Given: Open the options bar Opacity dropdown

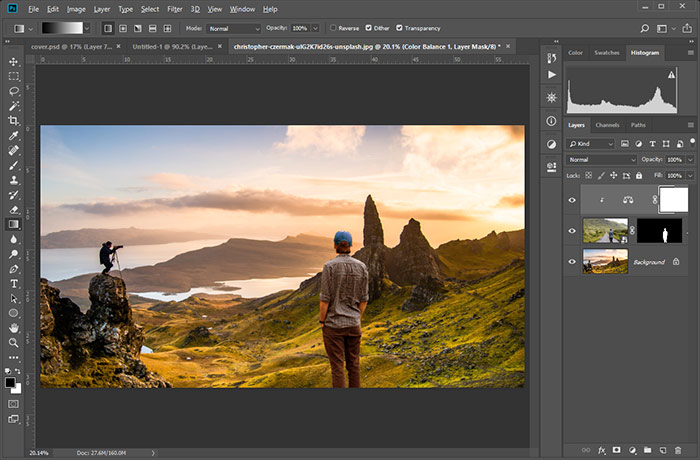Looking at the screenshot, I should [315, 29].
